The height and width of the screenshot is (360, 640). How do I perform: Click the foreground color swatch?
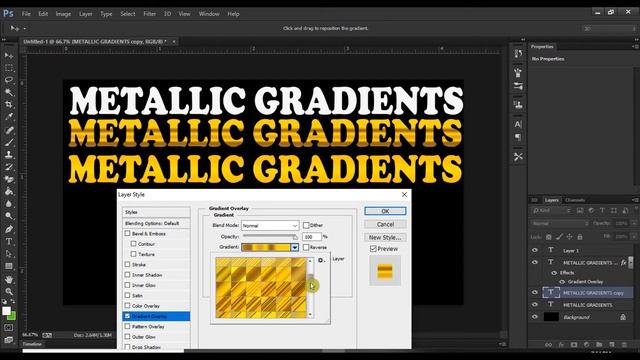click(6, 311)
